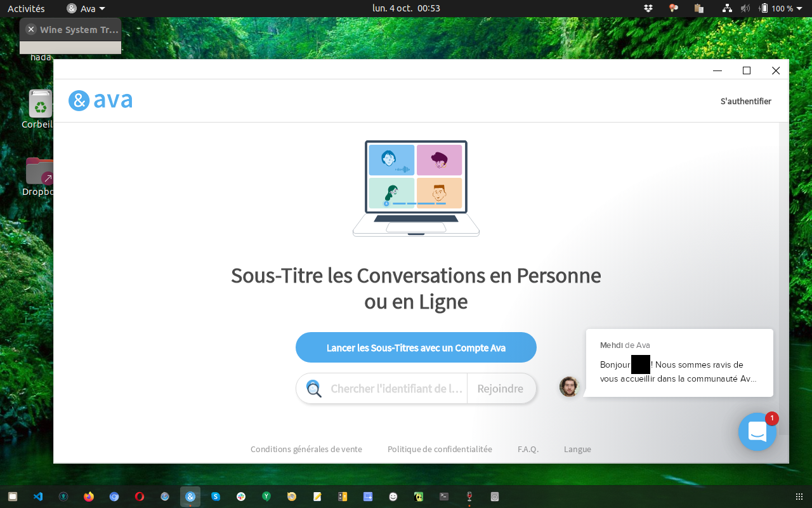Launch the Terminal from the dock
The image size is (812, 508).
(x=444, y=497)
